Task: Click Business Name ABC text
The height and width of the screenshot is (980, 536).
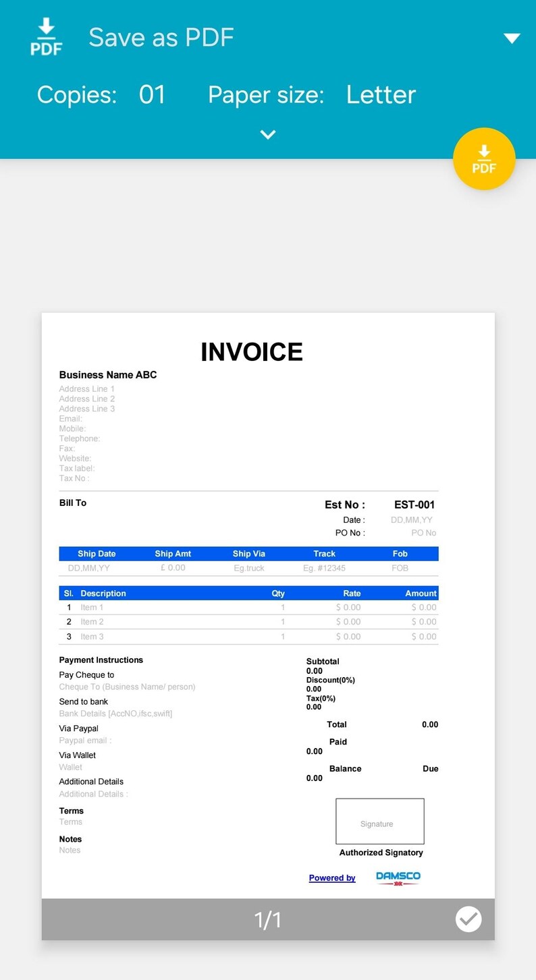Action: [x=108, y=375]
